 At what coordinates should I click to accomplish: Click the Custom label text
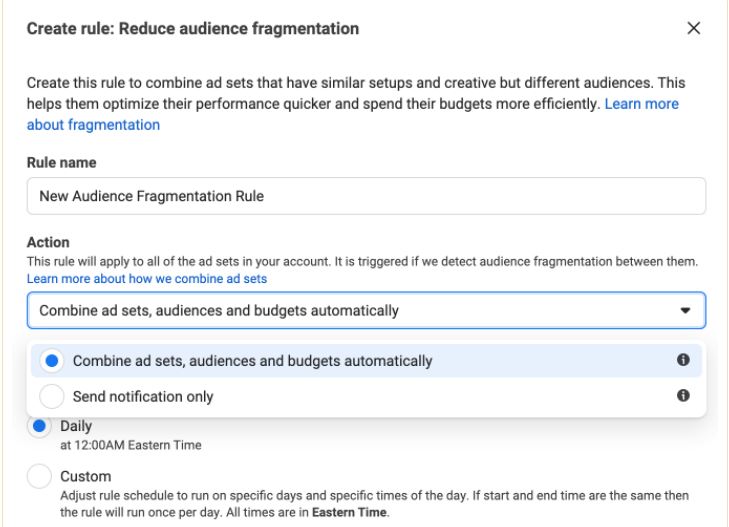pyautogui.click(x=86, y=477)
